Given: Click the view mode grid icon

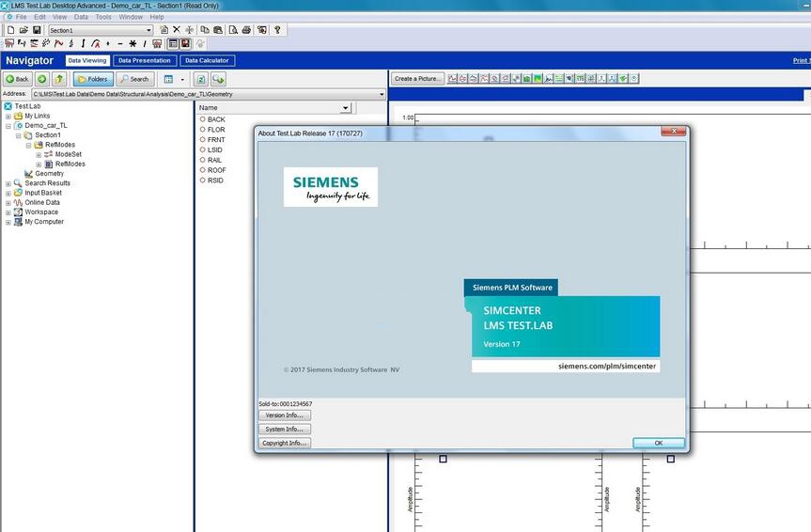Looking at the screenshot, I should pos(168,79).
